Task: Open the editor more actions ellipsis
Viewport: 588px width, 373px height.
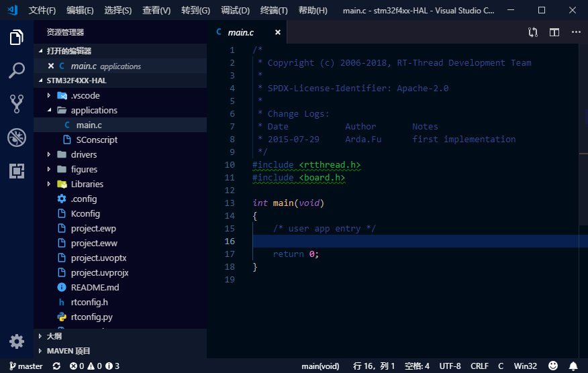Action: (x=576, y=32)
